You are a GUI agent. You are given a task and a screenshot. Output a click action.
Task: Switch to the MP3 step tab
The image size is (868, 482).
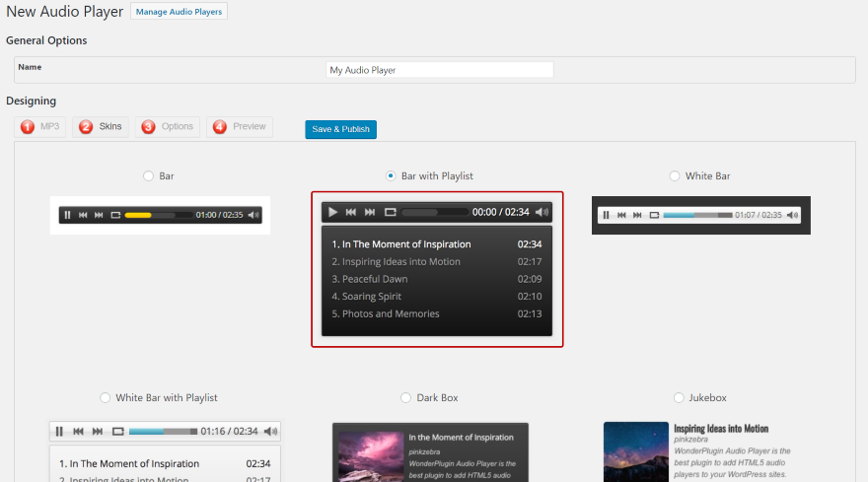click(39, 127)
